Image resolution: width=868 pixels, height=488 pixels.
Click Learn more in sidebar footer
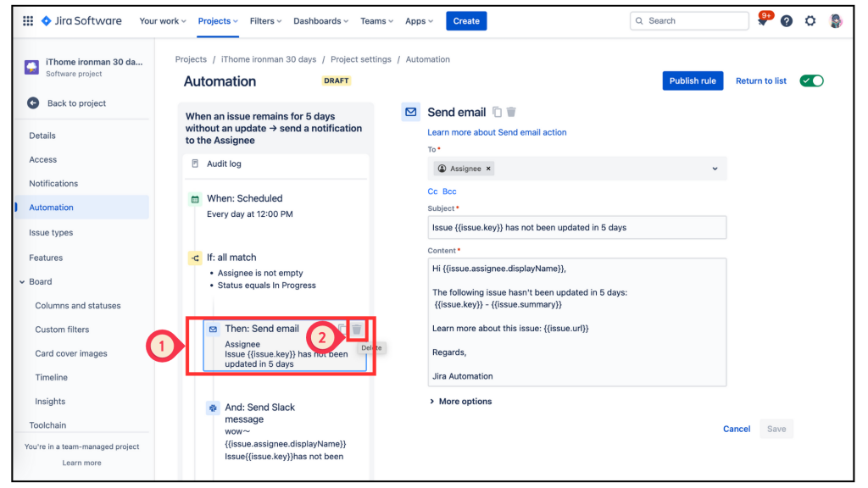tap(81, 463)
